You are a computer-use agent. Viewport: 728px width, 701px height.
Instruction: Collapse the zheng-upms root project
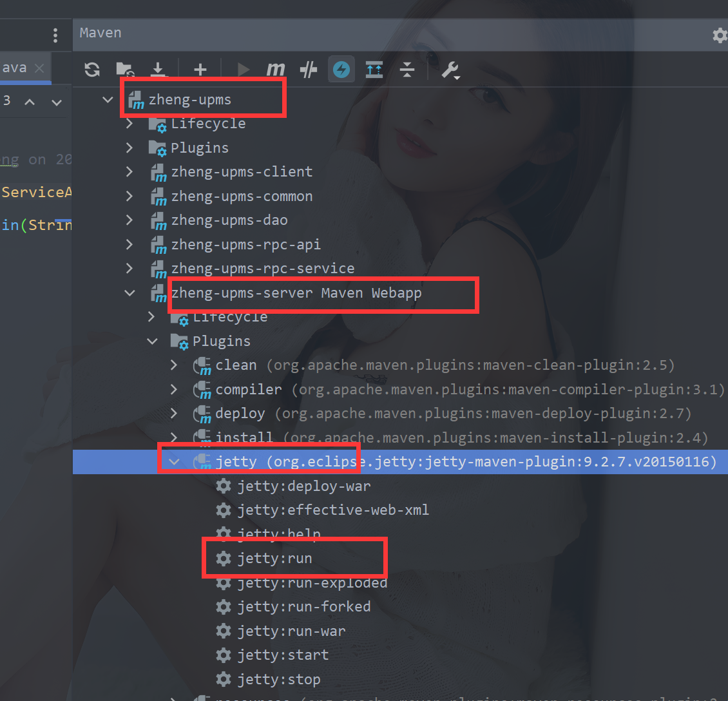click(108, 100)
